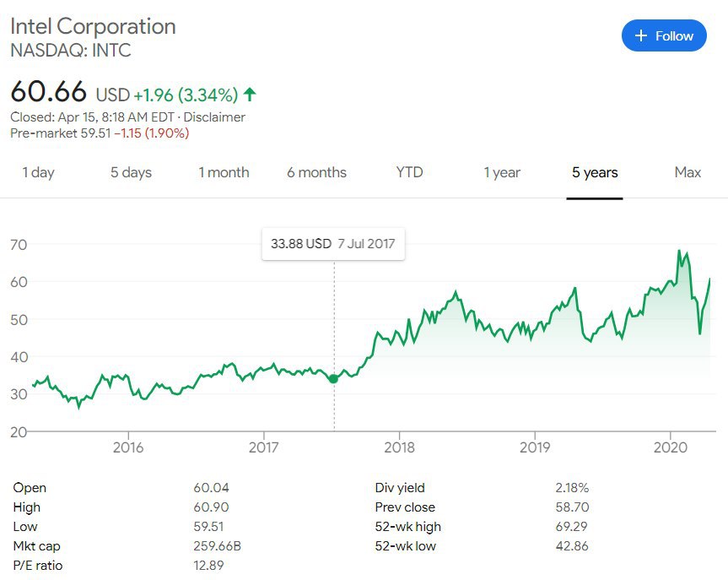Click the 2020 peak on price line
728x580 pixels.
(679, 252)
